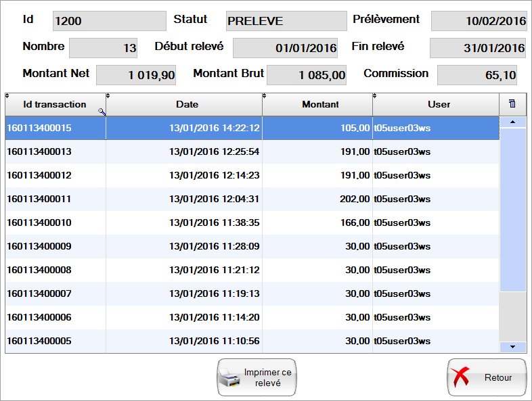532x401 pixels.
Task: Click the red X Retour icon
Action: (461, 378)
